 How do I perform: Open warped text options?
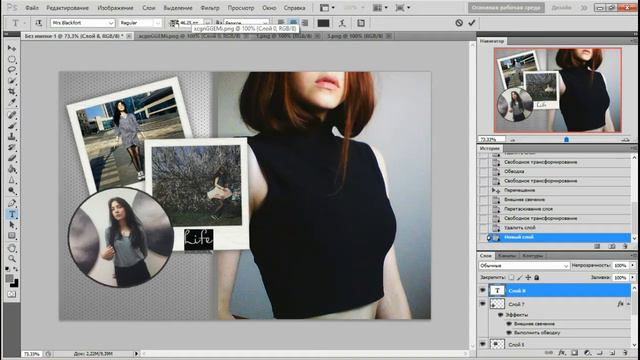click(342, 23)
